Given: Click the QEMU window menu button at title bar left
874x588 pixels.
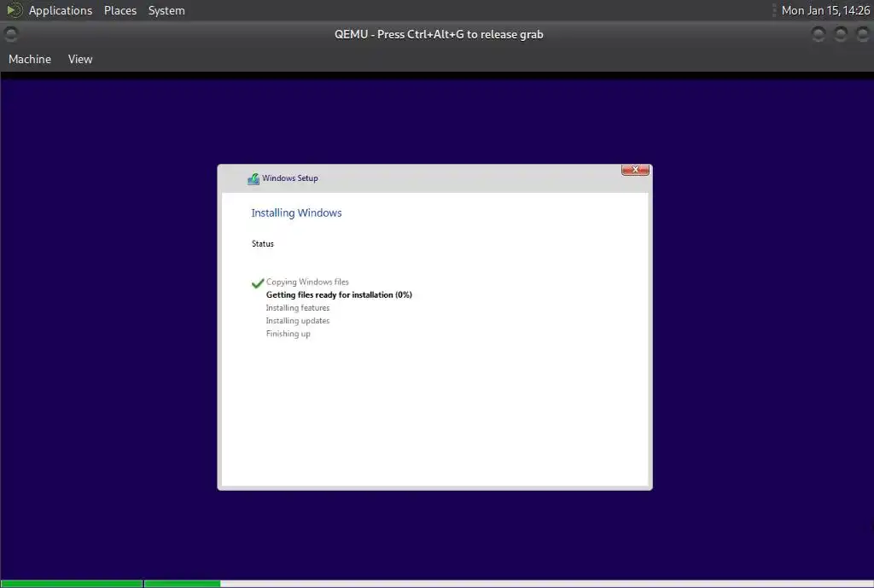Looking at the screenshot, I should 10,34.
